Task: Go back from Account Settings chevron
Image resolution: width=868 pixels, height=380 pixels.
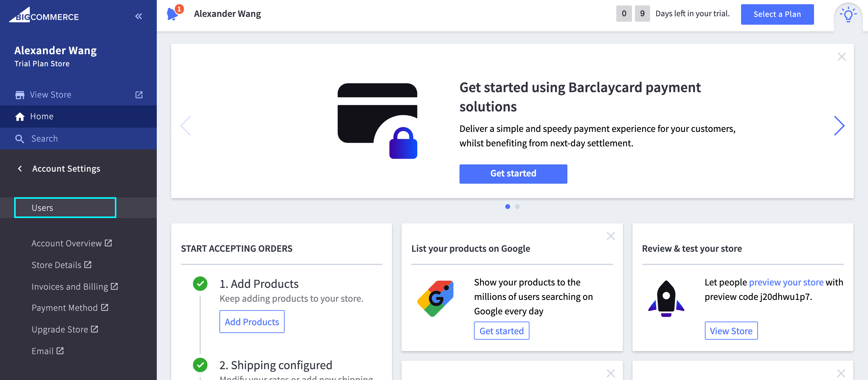Action: (x=20, y=169)
